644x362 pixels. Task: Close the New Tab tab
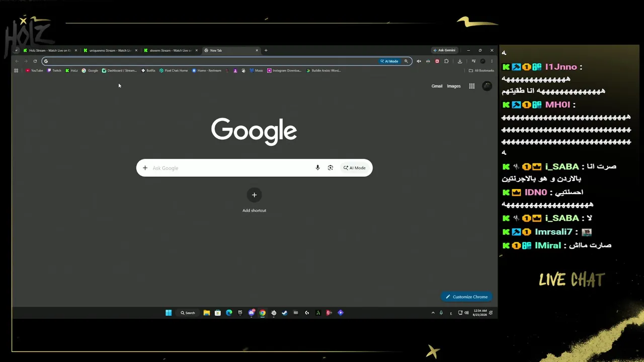257,50
